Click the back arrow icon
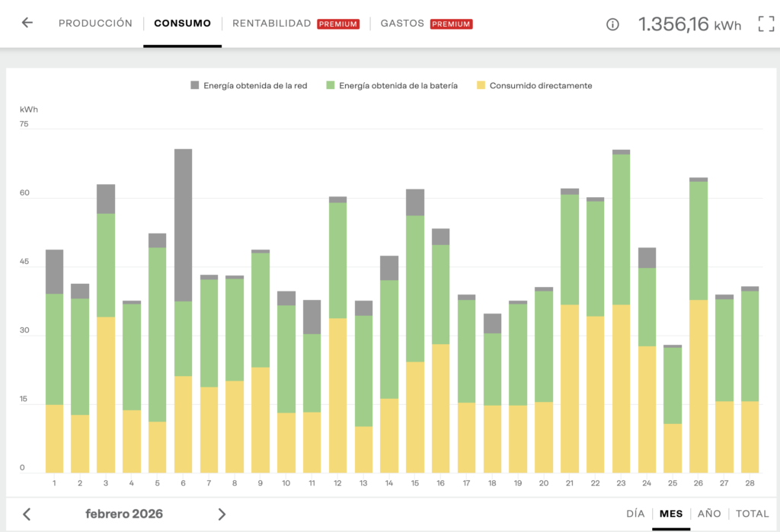The height and width of the screenshot is (532, 780). click(27, 23)
